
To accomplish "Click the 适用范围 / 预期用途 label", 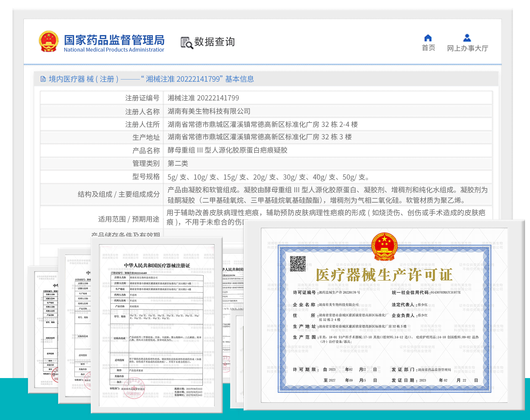I will [x=129, y=219].
